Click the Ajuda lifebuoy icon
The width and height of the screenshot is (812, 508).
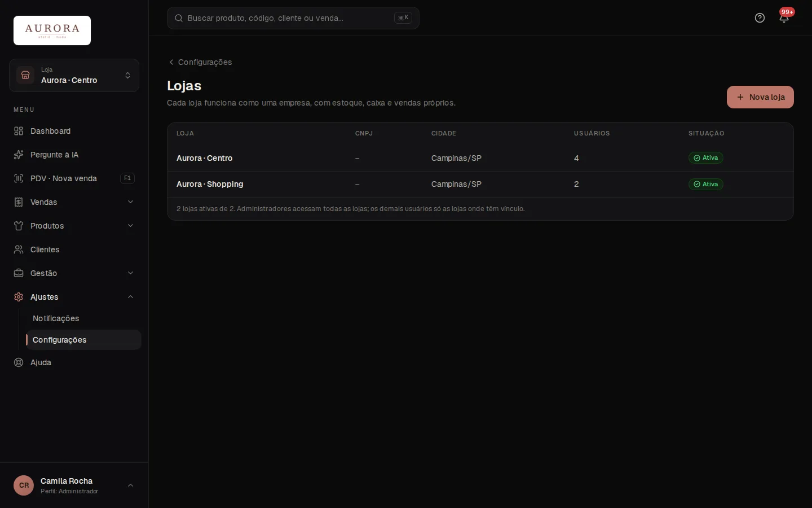(x=19, y=362)
